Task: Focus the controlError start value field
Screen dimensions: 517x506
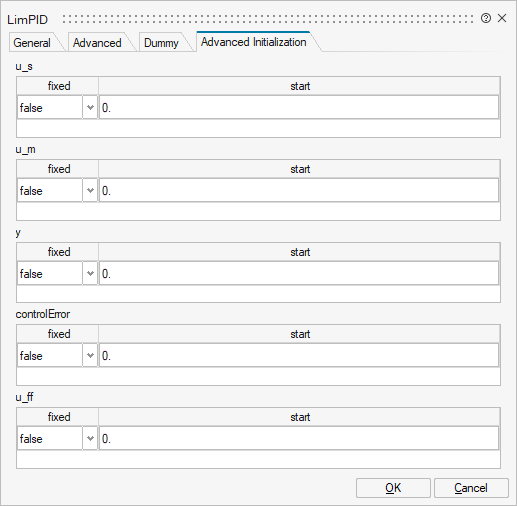Action: [x=299, y=355]
